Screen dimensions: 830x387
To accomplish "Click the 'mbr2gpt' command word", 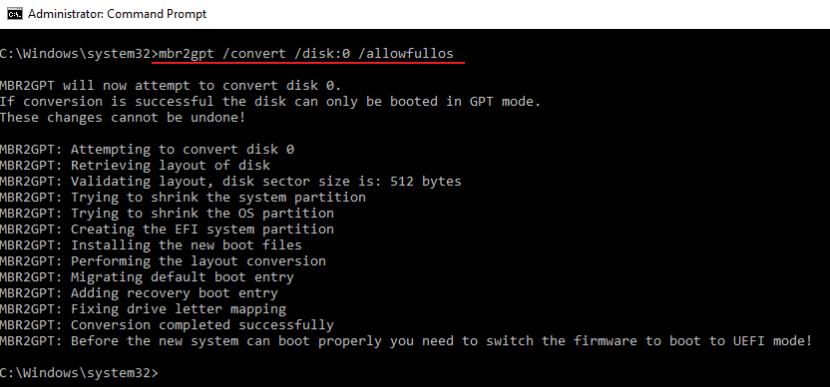I will point(186,54).
